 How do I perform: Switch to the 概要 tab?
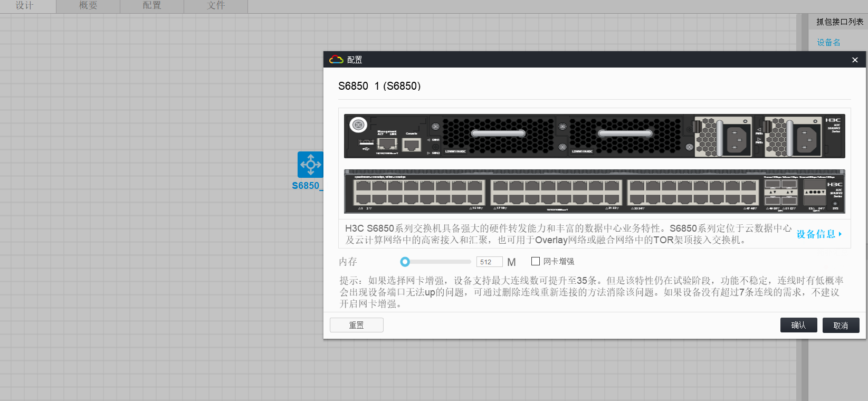(x=88, y=6)
